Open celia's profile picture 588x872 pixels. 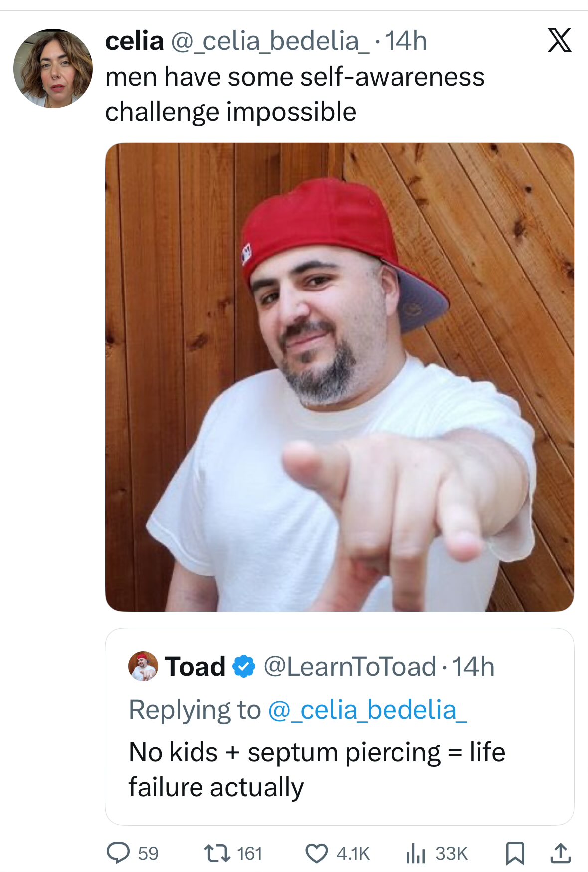click(x=53, y=68)
